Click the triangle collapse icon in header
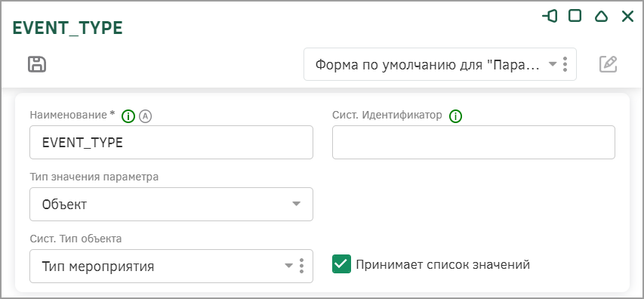Image resolution: width=644 pixels, height=299 pixels. click(601, 17)
